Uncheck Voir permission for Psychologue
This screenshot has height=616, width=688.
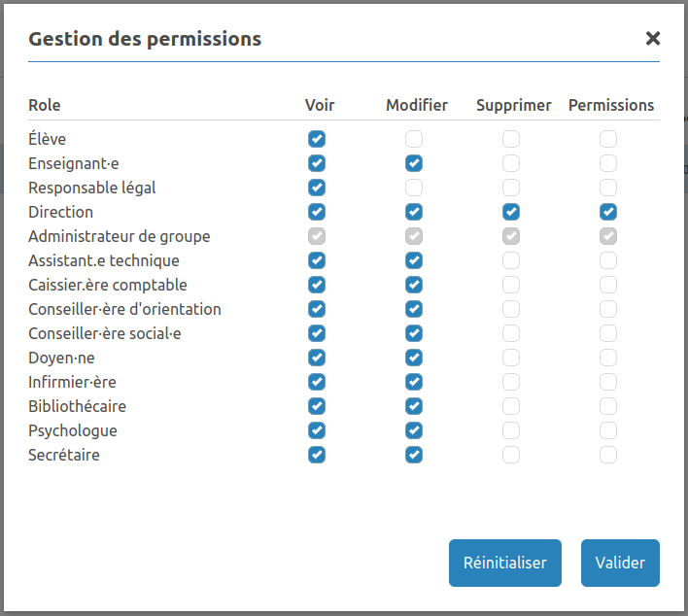pyautogui.click(x=317, y=430)
